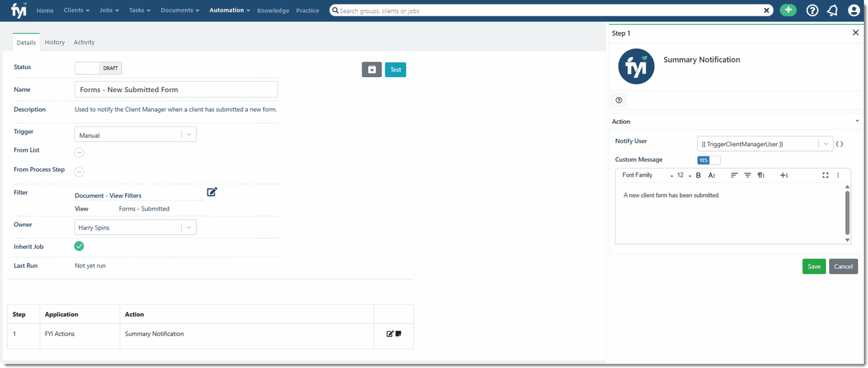This screenshot has width=868, height=368.
Task: Click the From List minus circle
Action: [79, 152]
